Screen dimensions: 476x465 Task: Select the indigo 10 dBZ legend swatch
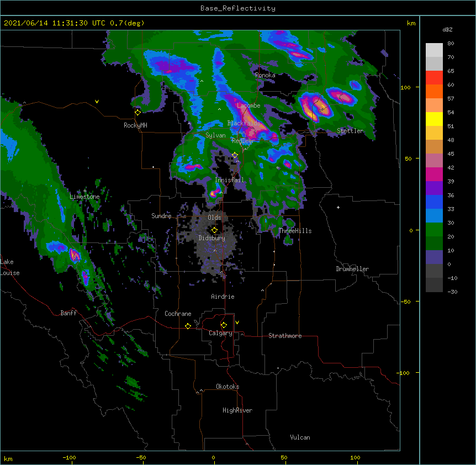coord(434,257)
